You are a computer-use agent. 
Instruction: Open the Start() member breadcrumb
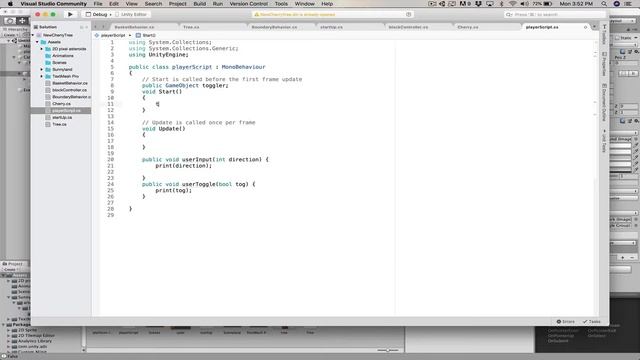pos(146,36)
